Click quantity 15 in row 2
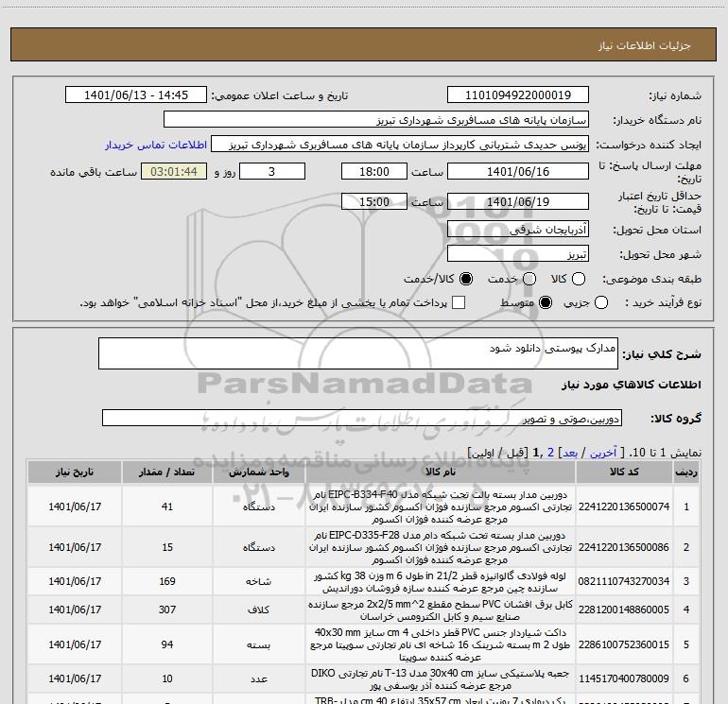 pyautogui.click(x=167, y=547)
